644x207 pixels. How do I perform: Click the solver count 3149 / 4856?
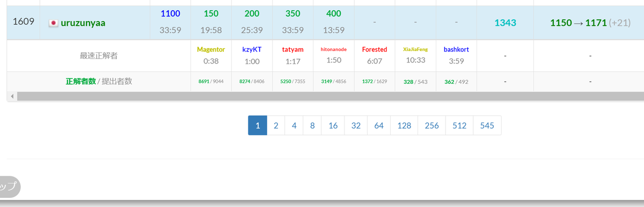[x=333, y=82]
